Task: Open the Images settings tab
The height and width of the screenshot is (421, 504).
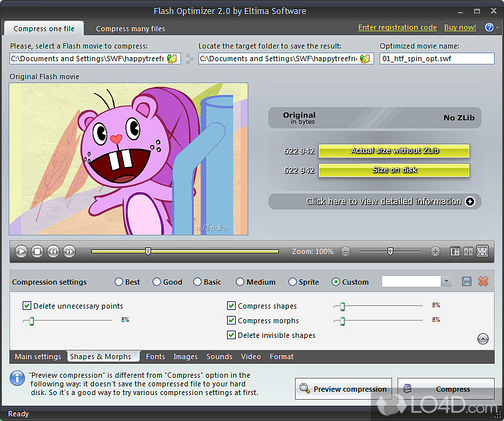Action: [186, 356]
